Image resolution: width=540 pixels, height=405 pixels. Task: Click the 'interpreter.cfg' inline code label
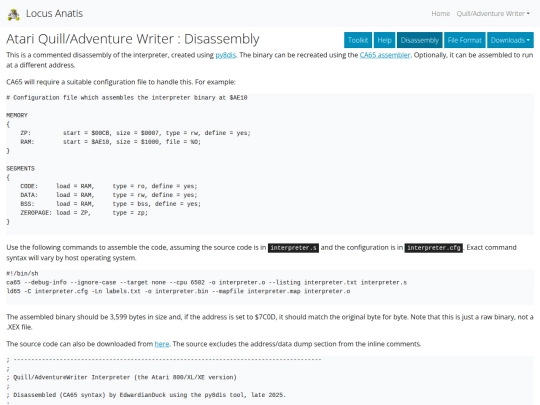point(434,248)
